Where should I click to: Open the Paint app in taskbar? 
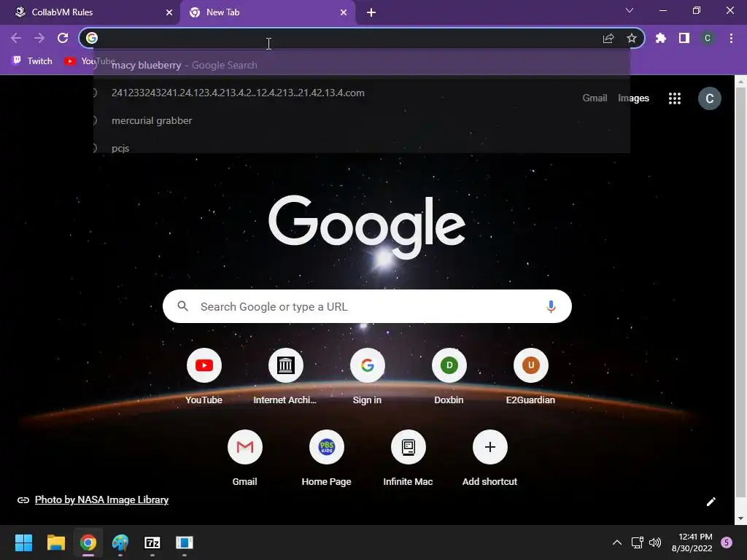[x=120, y=542]
